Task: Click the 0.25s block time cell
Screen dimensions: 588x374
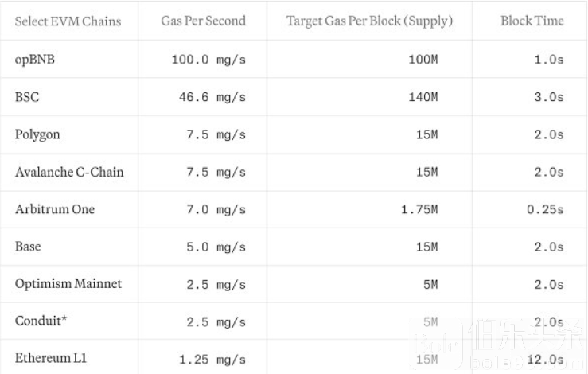Action: (544, 210)
